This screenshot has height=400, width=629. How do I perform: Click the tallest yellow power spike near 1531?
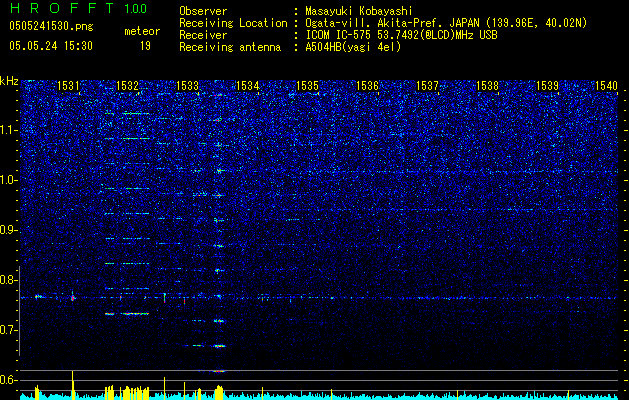73,385
